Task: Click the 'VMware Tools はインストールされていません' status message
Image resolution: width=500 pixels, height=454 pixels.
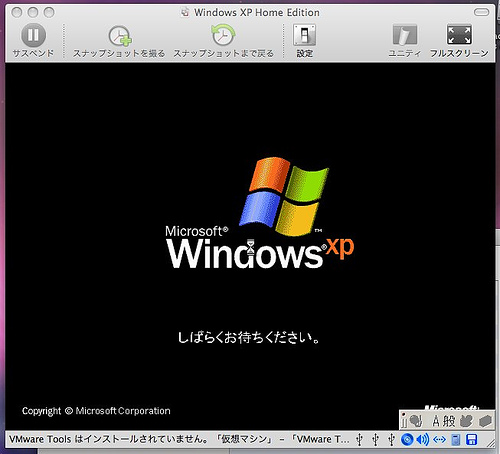Action: tap(108, 439)
